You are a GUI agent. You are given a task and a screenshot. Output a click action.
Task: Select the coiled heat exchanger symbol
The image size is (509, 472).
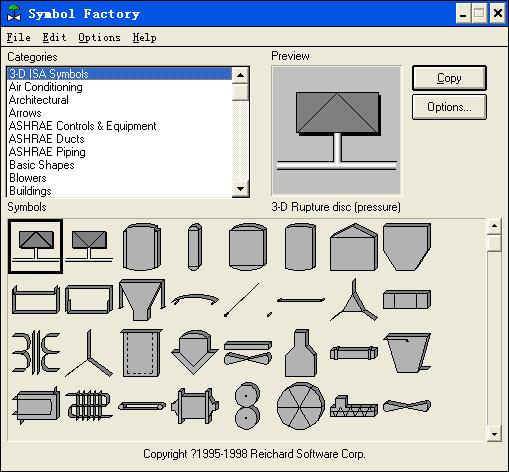[x=89, y=405]
